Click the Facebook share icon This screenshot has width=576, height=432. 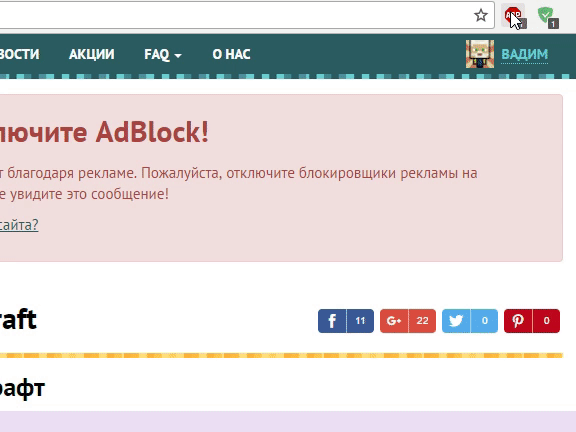[332, 321]
